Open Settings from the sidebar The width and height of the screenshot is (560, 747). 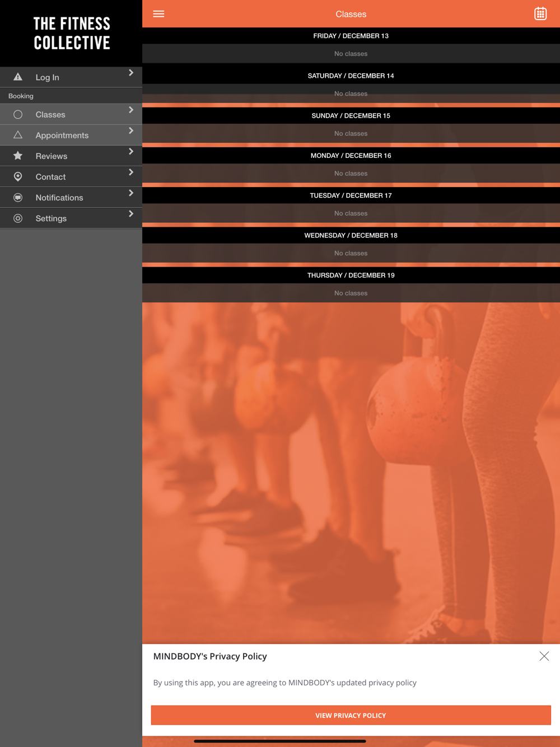coord(71,218)
